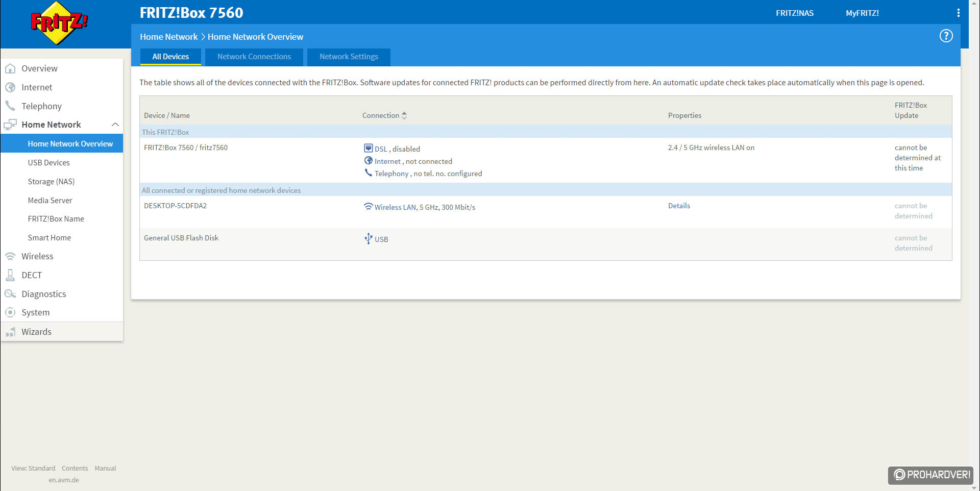
Task: Click the DSL port icon in table
Action: point(368,148)
